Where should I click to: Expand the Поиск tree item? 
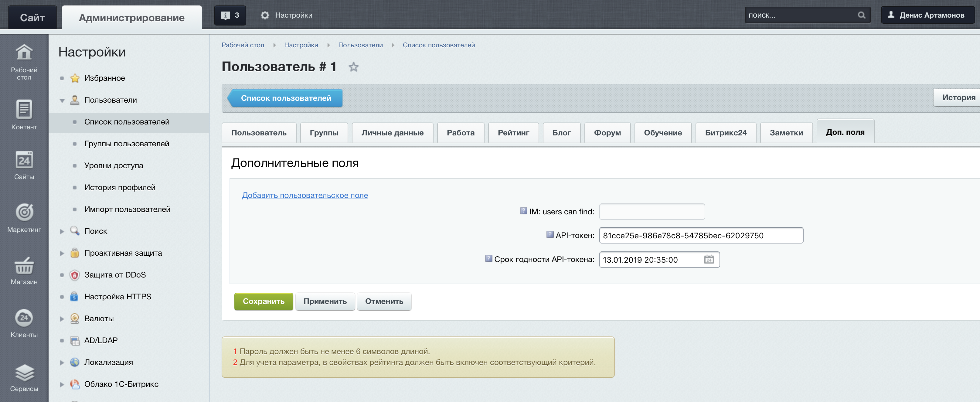[x=62, y=231]
